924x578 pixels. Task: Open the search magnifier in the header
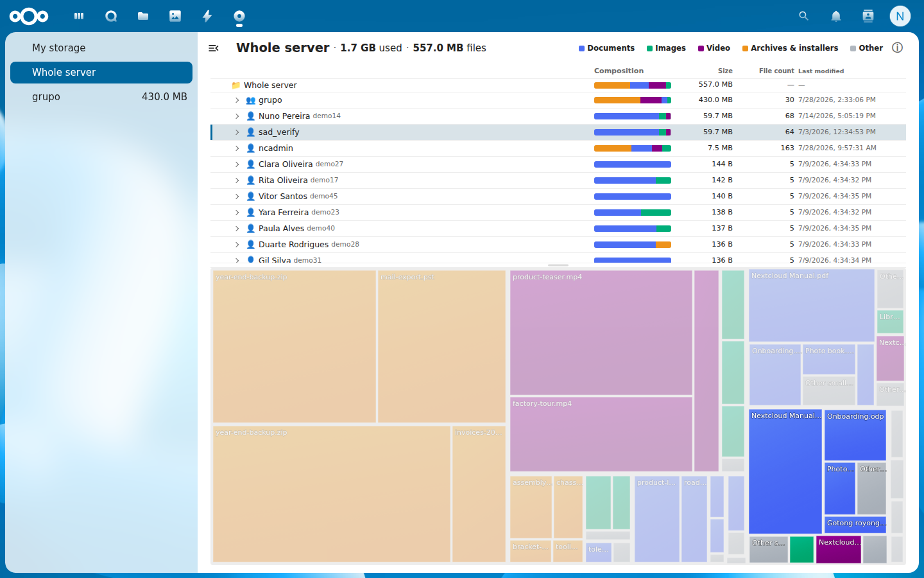803,16
